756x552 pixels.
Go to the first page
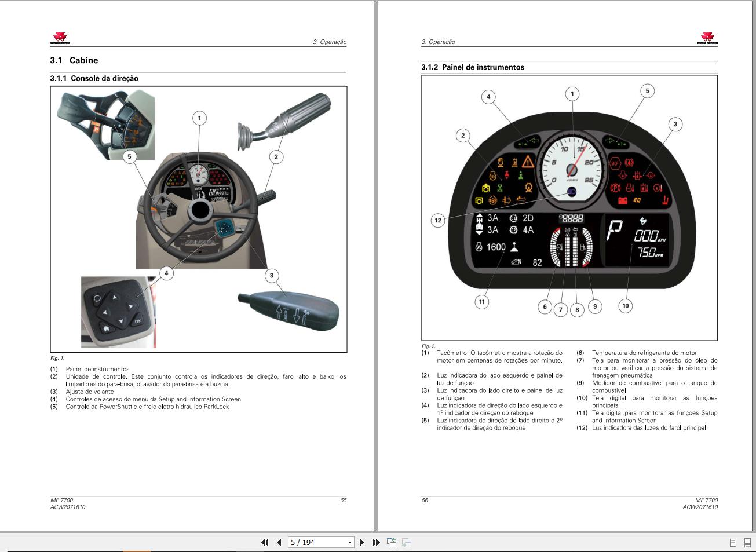pyautogui.click(x=265, y=543)
